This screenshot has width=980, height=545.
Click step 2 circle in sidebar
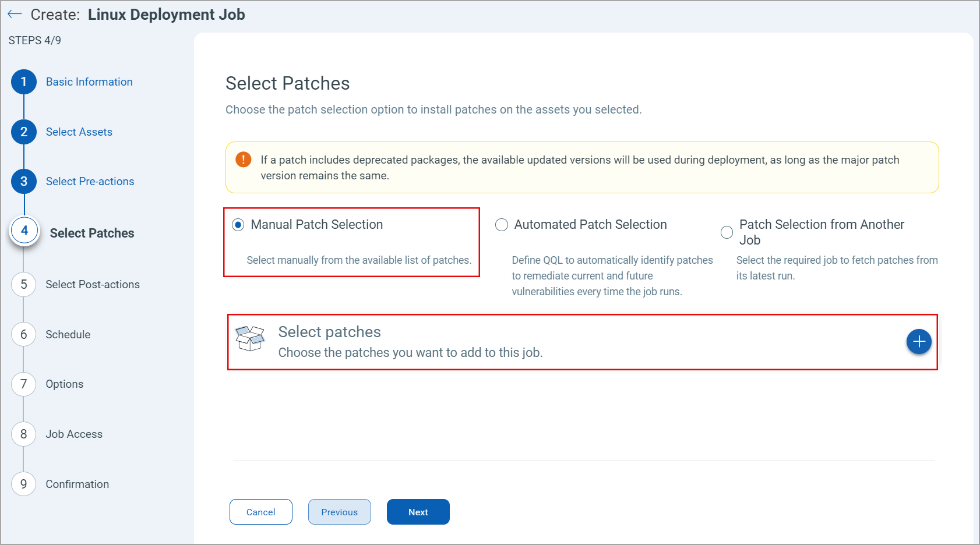coord(24,132)
